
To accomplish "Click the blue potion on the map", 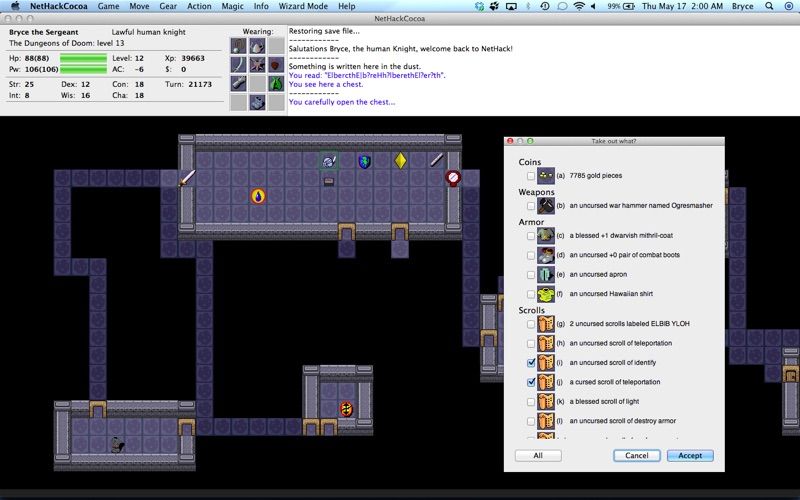I will 258,196.
